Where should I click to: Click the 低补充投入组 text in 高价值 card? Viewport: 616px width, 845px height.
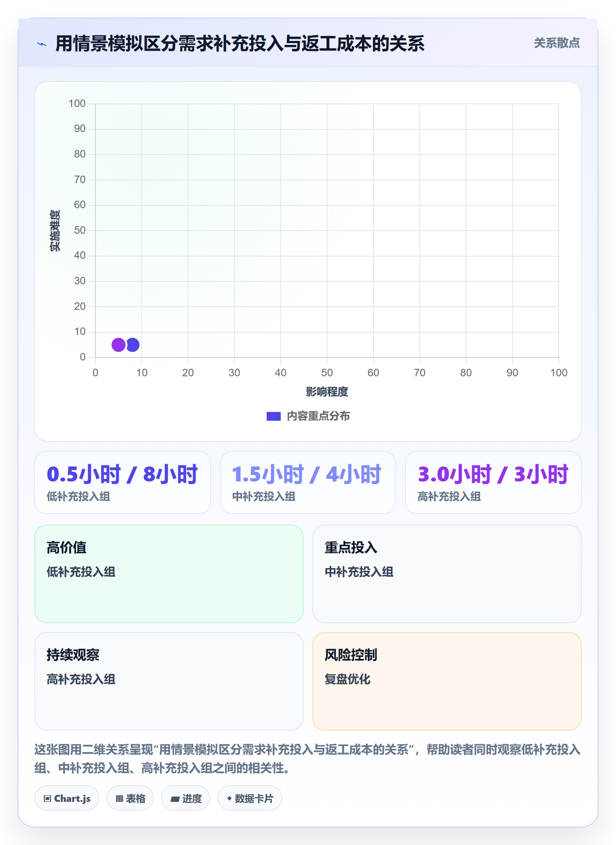tap(81, 572)
